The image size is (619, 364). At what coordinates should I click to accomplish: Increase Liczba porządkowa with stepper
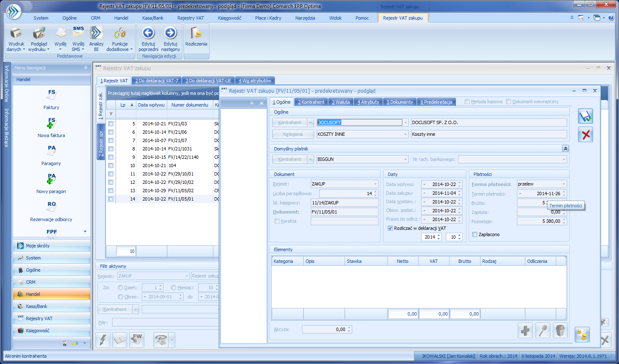[x=376, y=192]
